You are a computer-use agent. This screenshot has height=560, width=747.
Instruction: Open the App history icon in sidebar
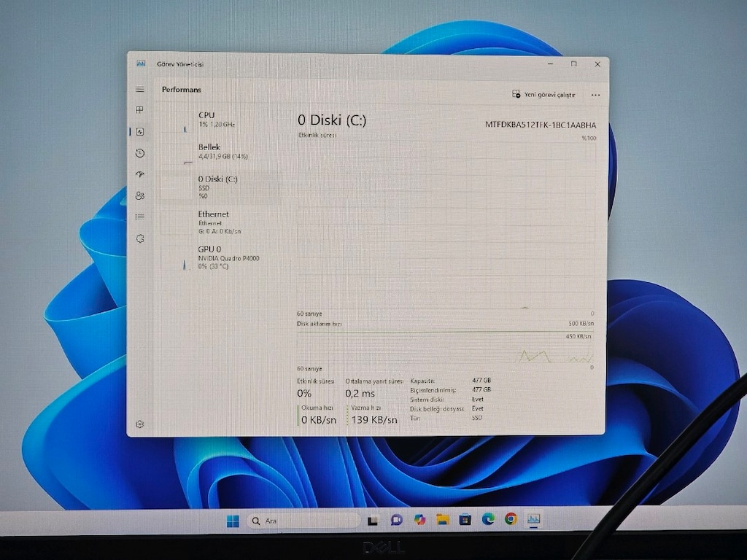140,153
